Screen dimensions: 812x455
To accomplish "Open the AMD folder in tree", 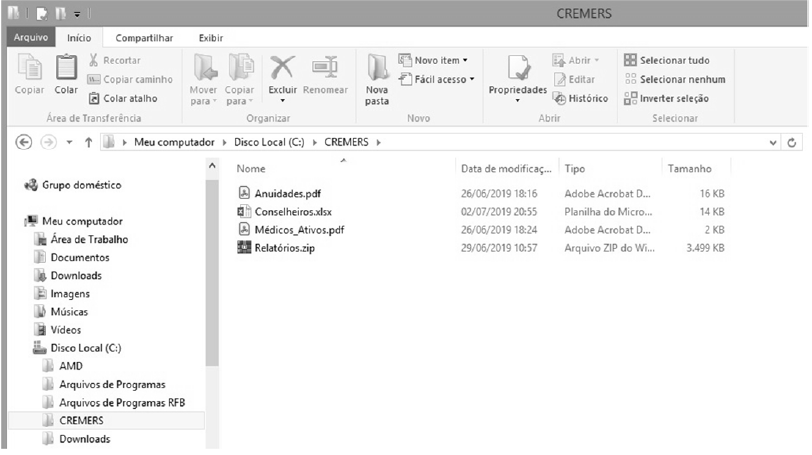I will [63, 366].
